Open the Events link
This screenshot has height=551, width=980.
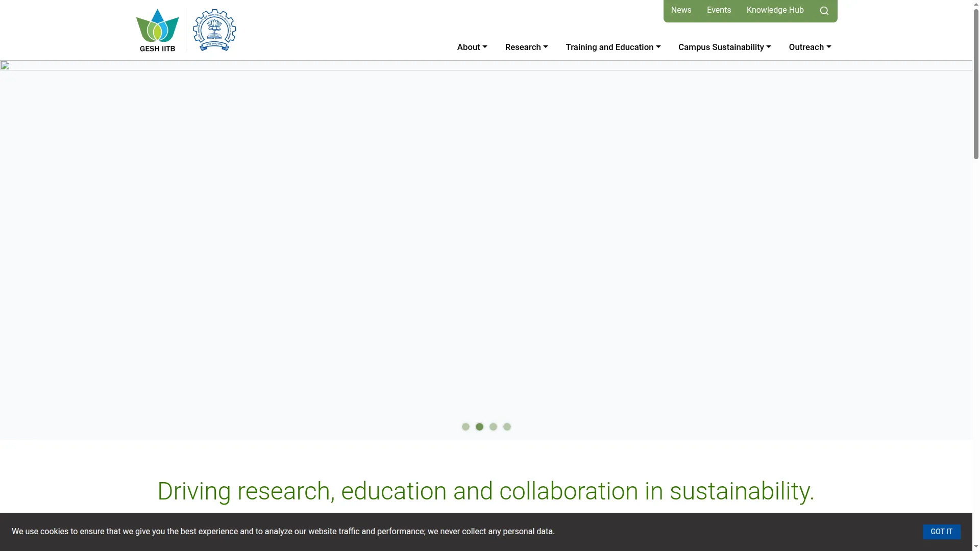719,10
